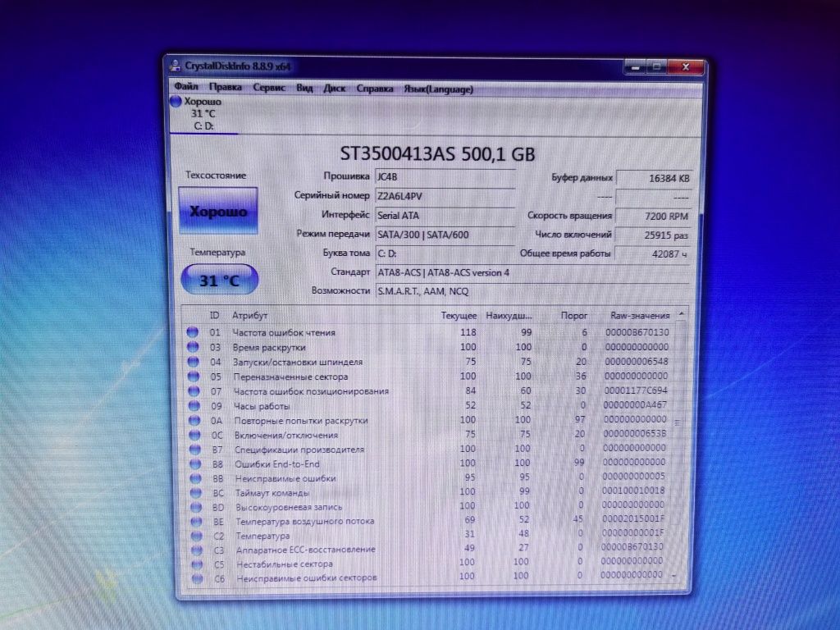Click the blue health icon beside Хорошо tab
The width and height of the screenshot is (840, 630).
pyautogui.click(x=176, y=101)
